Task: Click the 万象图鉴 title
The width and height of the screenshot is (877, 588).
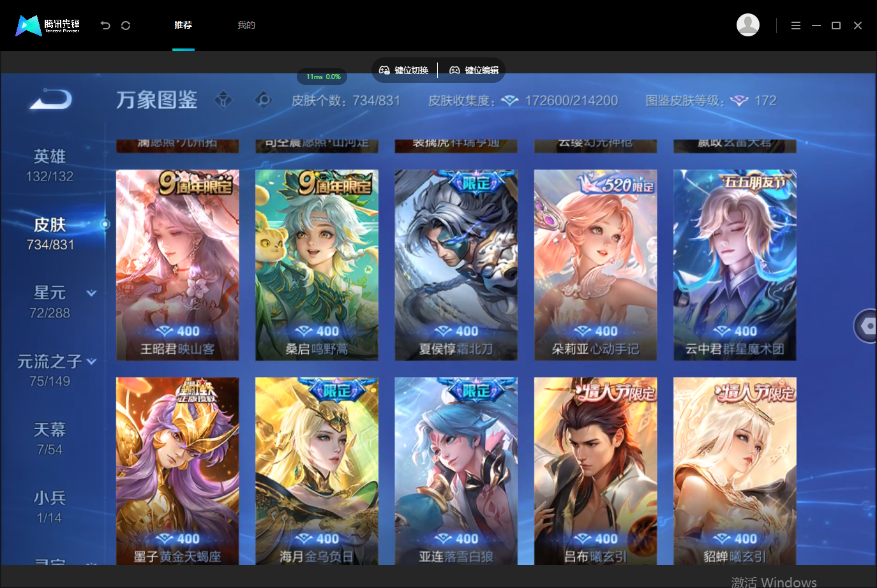Action: coord(157,100)
